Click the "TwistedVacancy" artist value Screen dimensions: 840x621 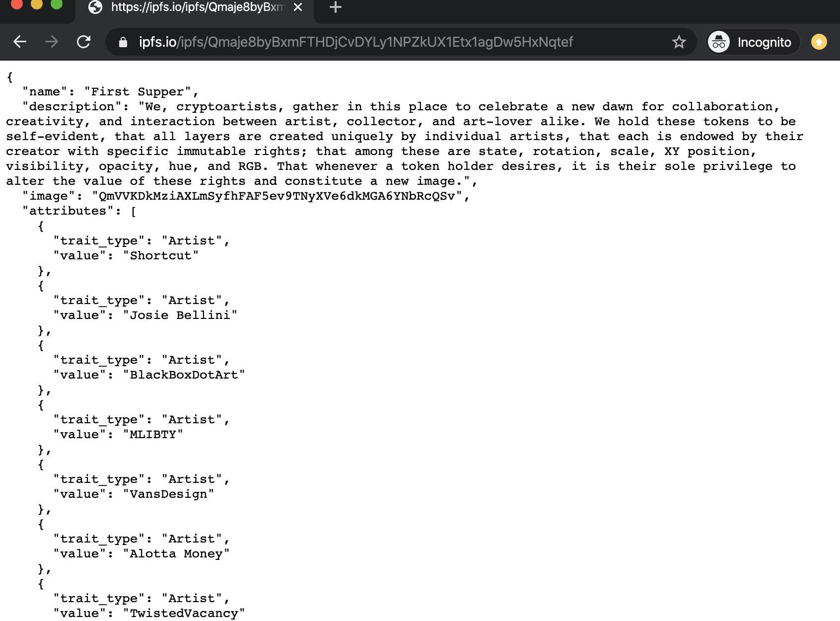coord(184,614)
